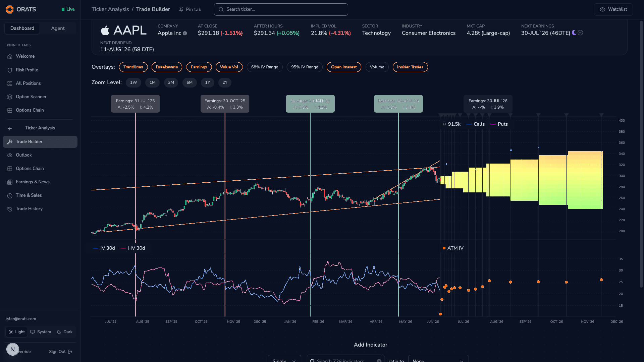The image size is (644, 362).
Task: Open the Watchlist panel
Action: point(613,9)
